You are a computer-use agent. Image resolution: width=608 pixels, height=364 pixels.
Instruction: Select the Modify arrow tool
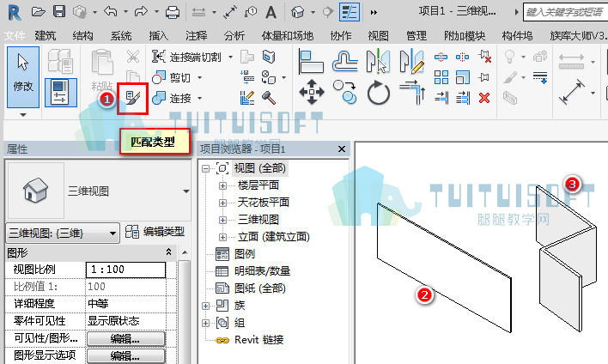click(x=23, y=76)
